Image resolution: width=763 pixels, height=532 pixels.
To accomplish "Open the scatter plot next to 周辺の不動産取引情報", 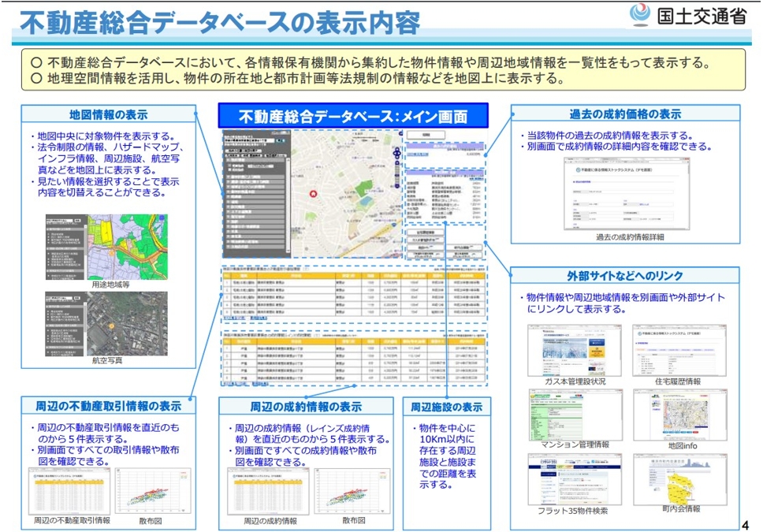I will click(x=153, y=492).
